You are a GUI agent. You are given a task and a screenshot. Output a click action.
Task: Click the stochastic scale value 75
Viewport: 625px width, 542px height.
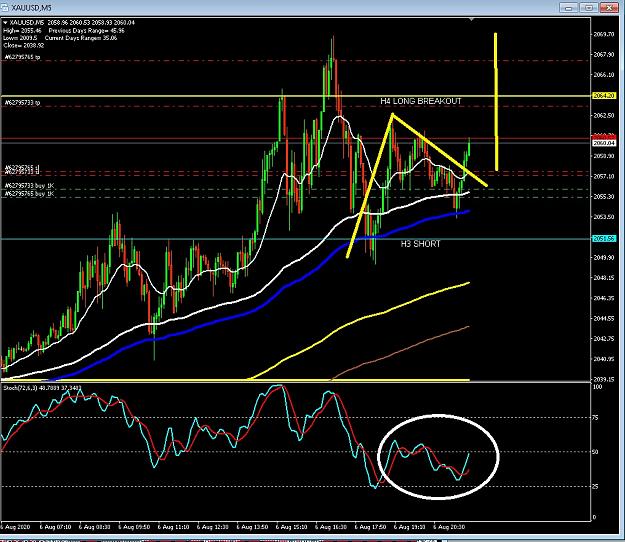point(596,418)
